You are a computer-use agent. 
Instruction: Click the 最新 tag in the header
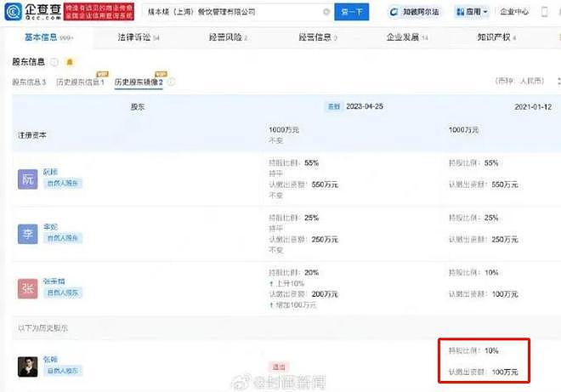[x=333, y=106]
